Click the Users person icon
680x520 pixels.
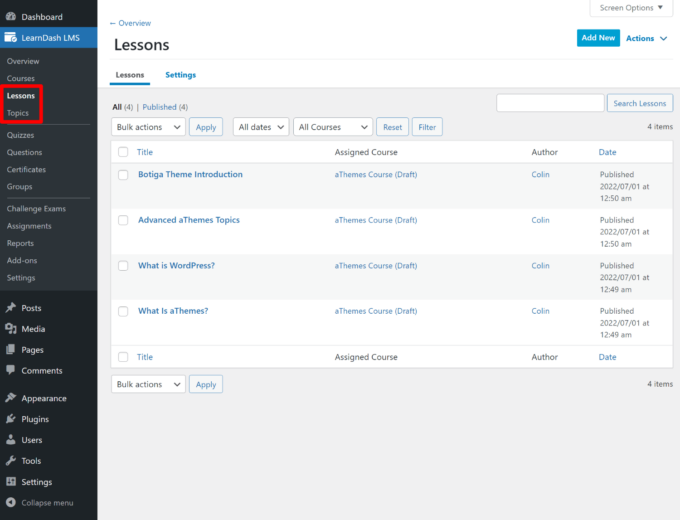11,440
